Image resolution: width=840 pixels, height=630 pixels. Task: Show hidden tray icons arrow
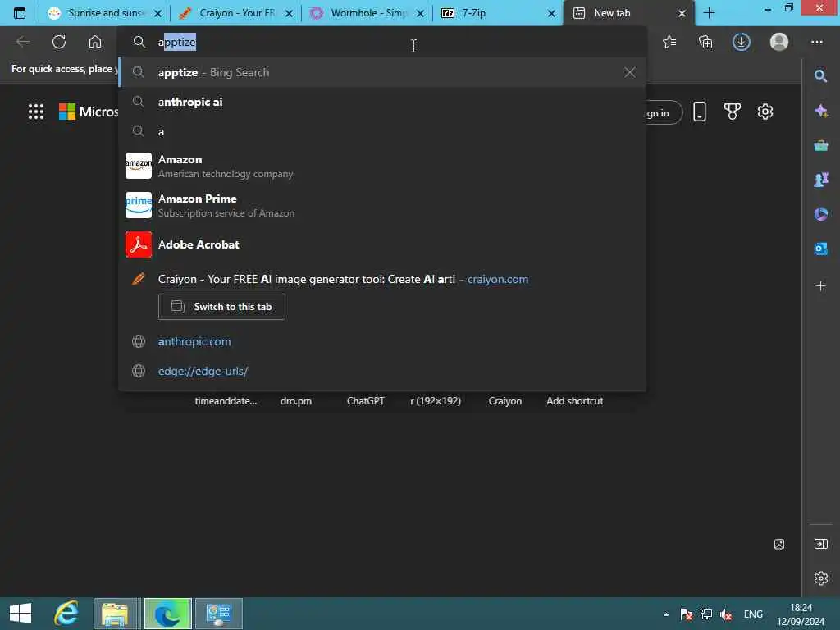click(x=666, y=614)
